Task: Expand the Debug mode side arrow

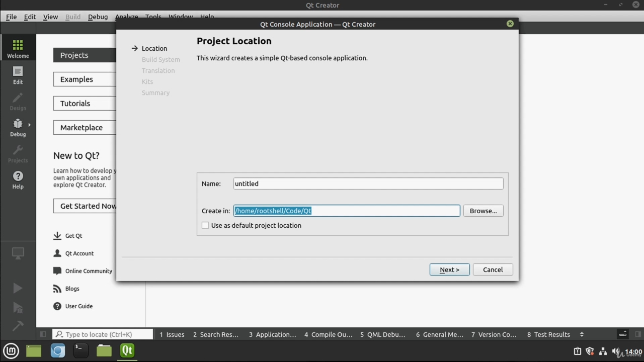Action: click(29, 125)
